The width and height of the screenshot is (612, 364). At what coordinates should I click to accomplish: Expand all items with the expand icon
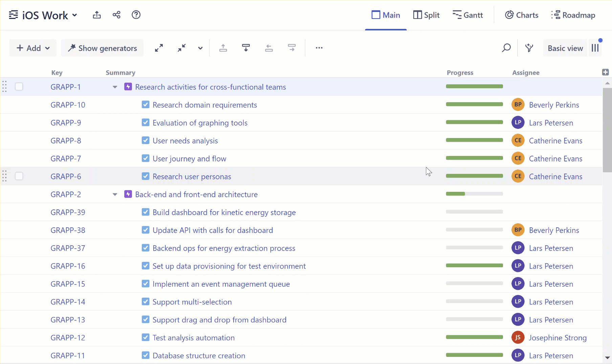pyautogui.click(x=159, y=48)
